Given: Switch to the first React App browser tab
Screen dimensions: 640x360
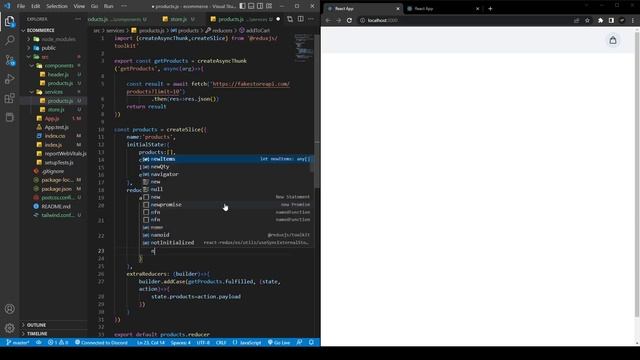Looking at the screenshot, I should coord(363,8).
